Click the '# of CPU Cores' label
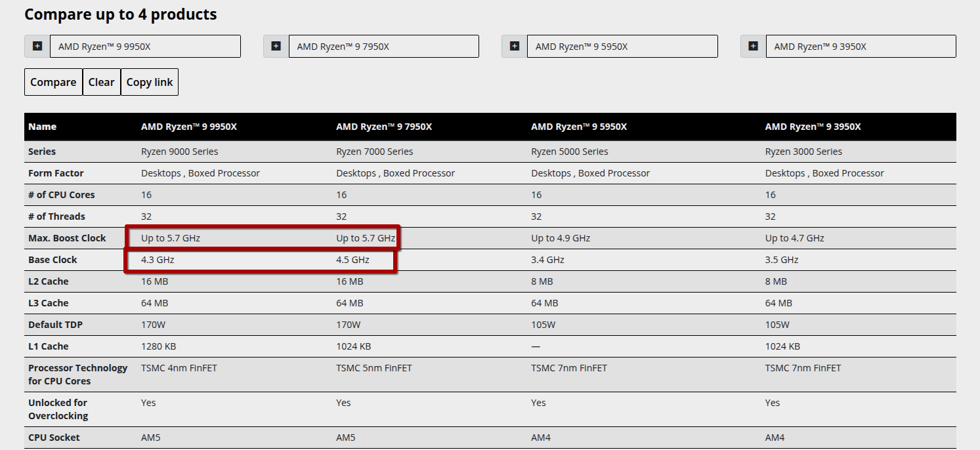Viewport: 980px width, 450px height. tap(62, 195)
